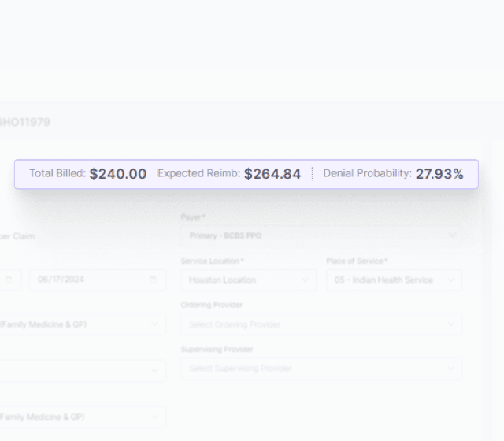
Task: Click the Place of Service chevron arrow
Action: pyautogui.click(x=451, y=280)
